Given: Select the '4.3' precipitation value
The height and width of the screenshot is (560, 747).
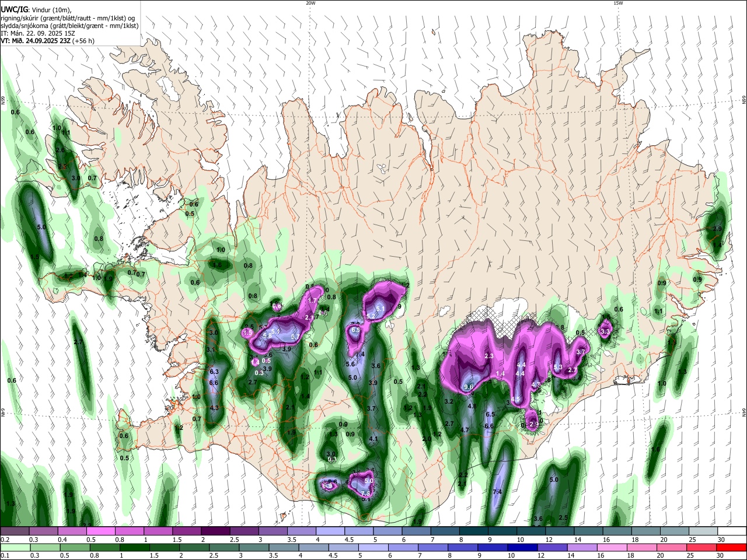Looking at the screenshot, I should coord(214,408).
